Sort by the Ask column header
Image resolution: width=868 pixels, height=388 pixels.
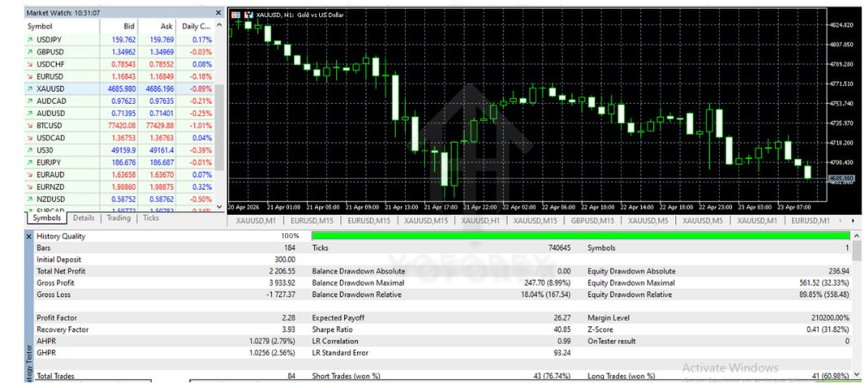pyautogui.click(x=157, y=26)
